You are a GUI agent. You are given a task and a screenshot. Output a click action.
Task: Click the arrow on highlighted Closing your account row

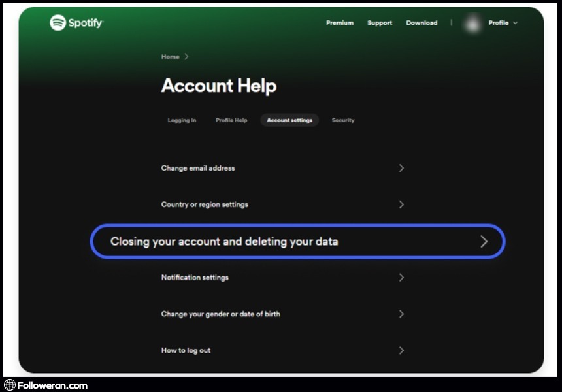[484, 242]
